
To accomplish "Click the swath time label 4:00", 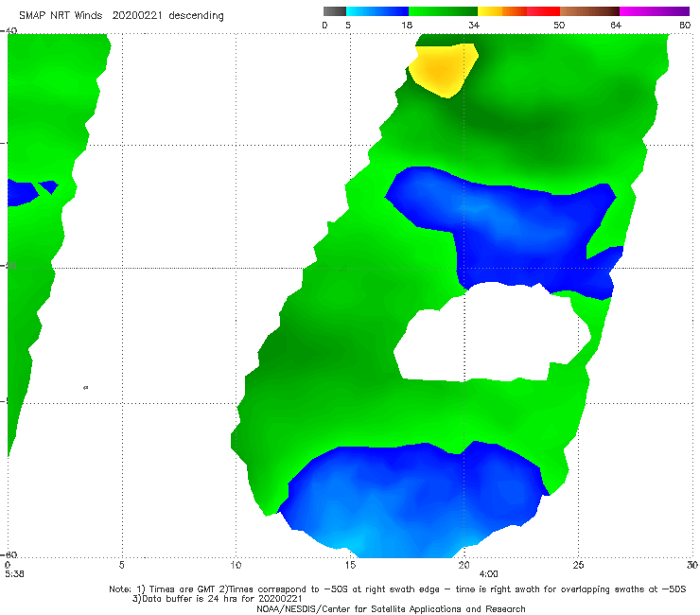I will (x=488, y=574).
